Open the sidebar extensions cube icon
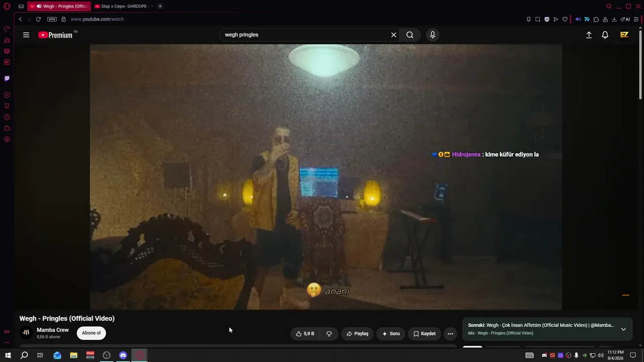 pos(7,128)
